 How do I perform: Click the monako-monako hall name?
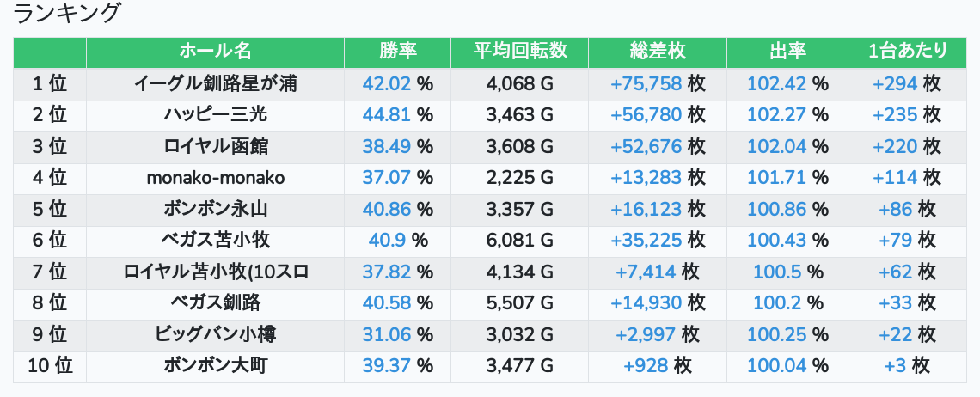[x=216, y=178]
